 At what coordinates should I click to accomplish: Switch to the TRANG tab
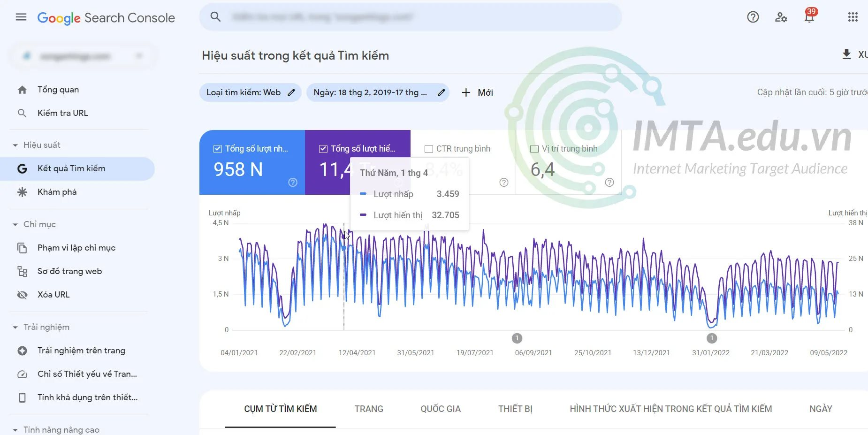(369, 409)
